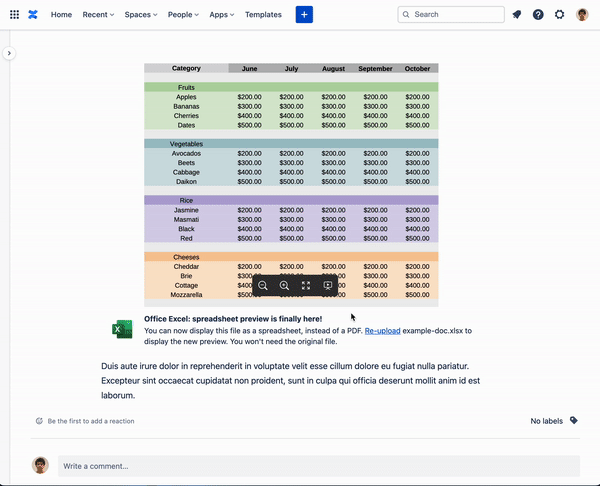Click the 'Write a comment...' field
Image resolution: width=600 pixels, height=486 pixels.
pos(319,466)
